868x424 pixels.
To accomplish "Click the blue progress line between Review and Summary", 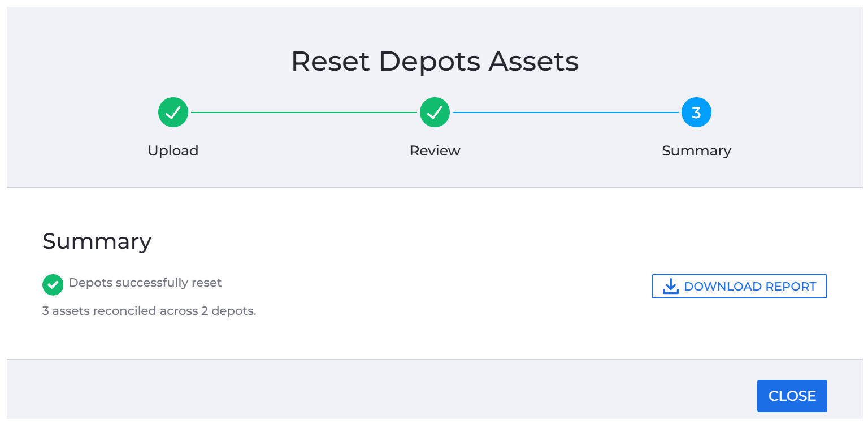I will coord(565,113).
